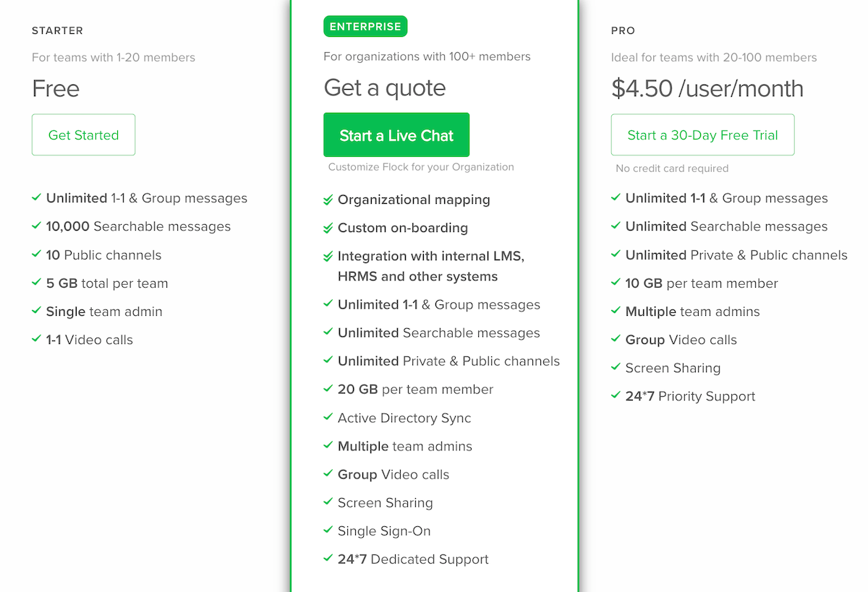Image resolution: width=868 pixels, height=592 pixels.
Task: Click the Get Started button
Action: click(x=83, y=135)
